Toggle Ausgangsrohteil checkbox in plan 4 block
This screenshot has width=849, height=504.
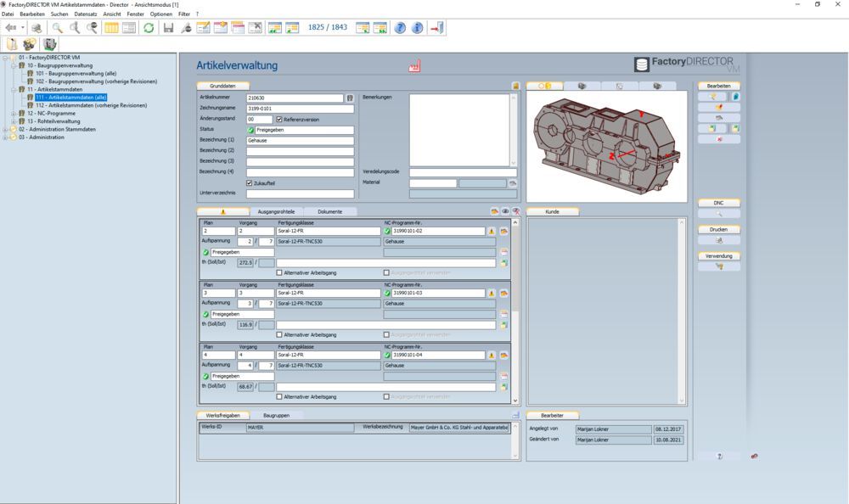point(386,397)
